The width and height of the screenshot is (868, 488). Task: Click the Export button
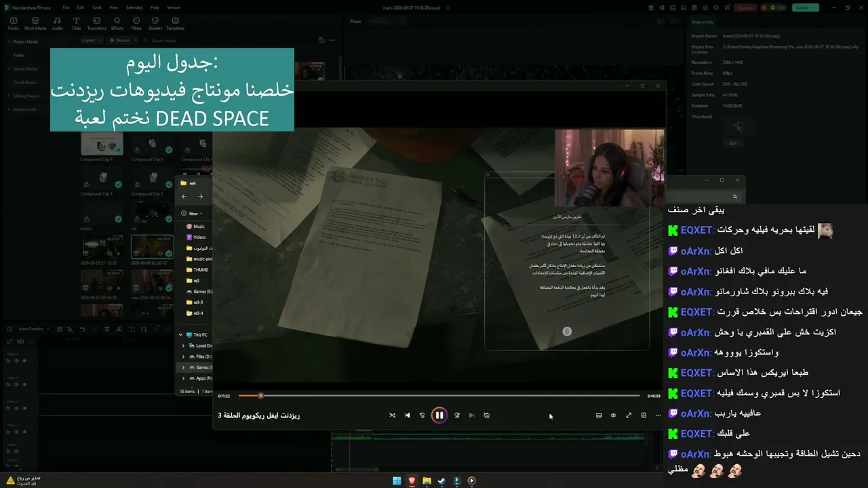(x=805, y=7)
